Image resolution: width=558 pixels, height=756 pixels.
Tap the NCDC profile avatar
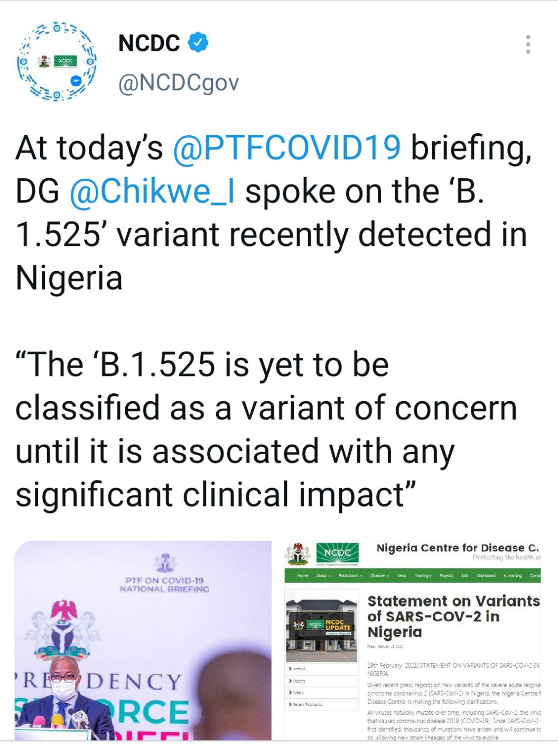click(x=57, y=62)
